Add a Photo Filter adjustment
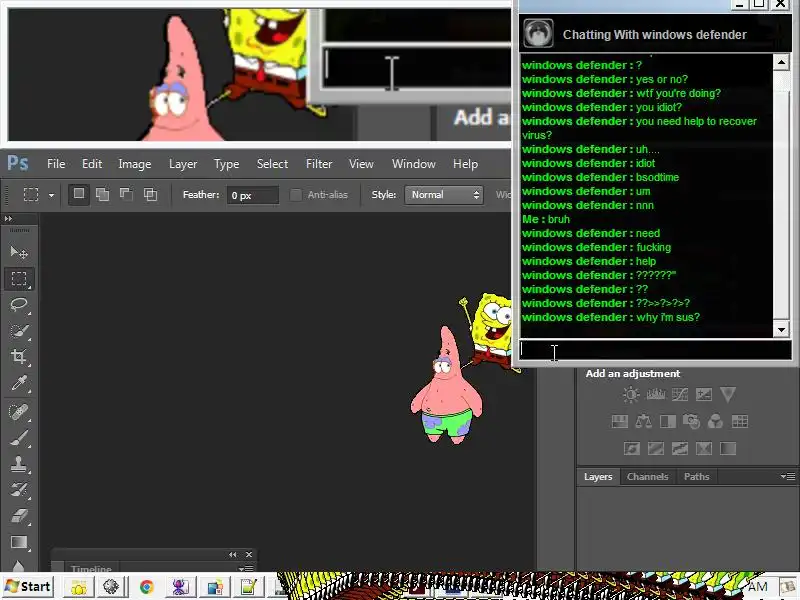This screenshot has height=600, width=800. (x=691, y=421)
